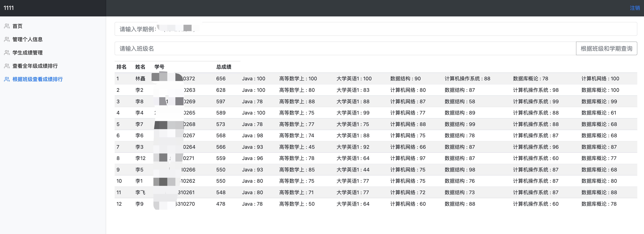Click total score 573

[x=221, y=124]
